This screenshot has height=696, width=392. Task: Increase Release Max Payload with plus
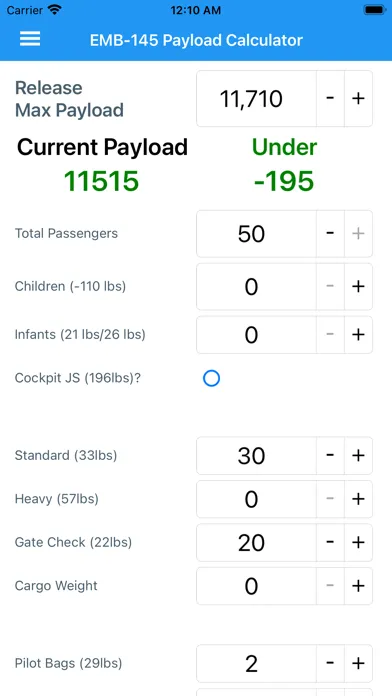pyautogui.click(x=358, y=99)
